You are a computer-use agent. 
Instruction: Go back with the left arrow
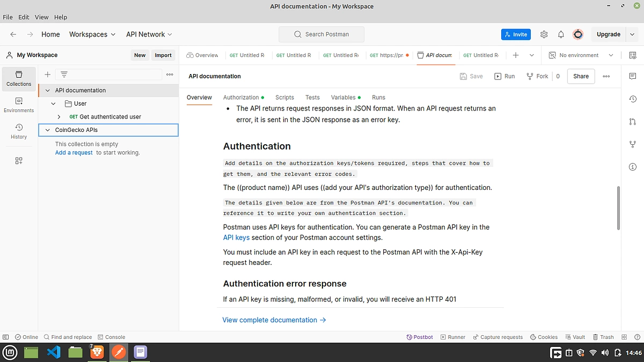pyautogui.click(x=13, y=34)
